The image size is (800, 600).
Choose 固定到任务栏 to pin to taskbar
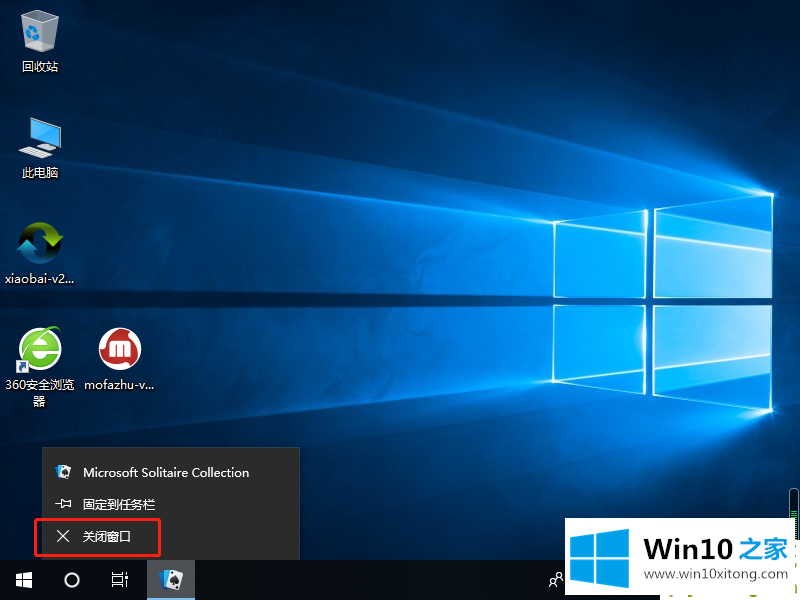[119, 505]
